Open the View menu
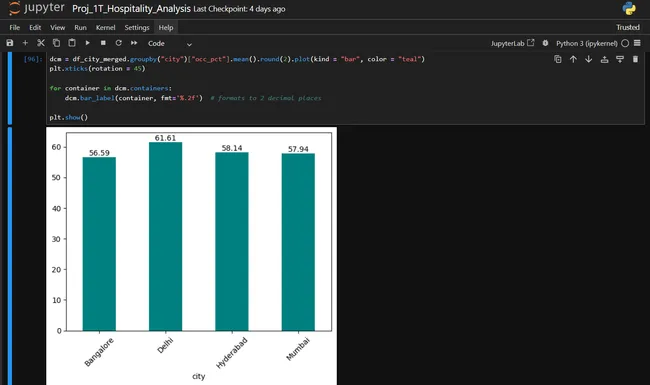 tap(58, 27)
